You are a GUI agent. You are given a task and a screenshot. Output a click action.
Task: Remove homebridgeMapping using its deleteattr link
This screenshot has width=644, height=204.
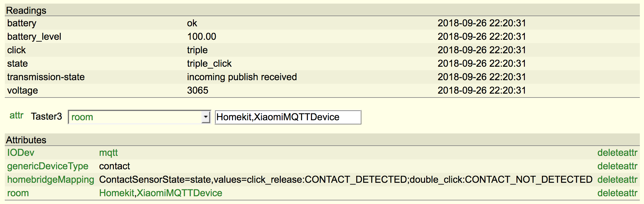point(617,179)
